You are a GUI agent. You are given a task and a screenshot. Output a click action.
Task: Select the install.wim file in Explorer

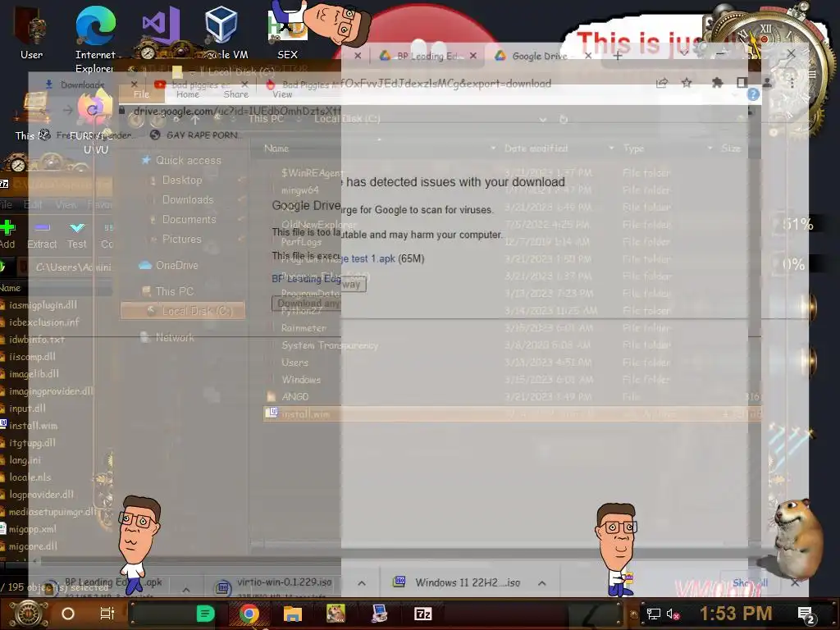tap(512, 413)
